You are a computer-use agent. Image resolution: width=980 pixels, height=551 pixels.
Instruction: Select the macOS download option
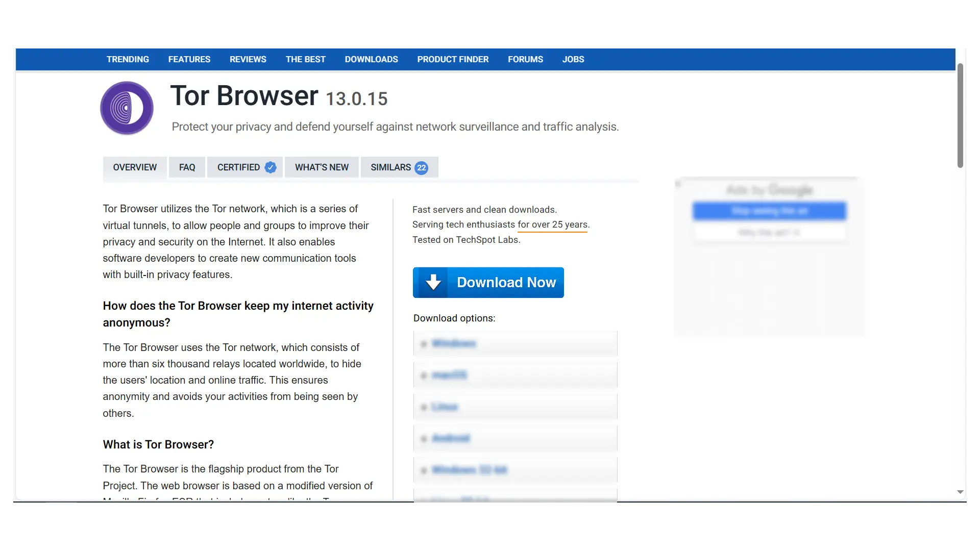(x=515, y=375)
